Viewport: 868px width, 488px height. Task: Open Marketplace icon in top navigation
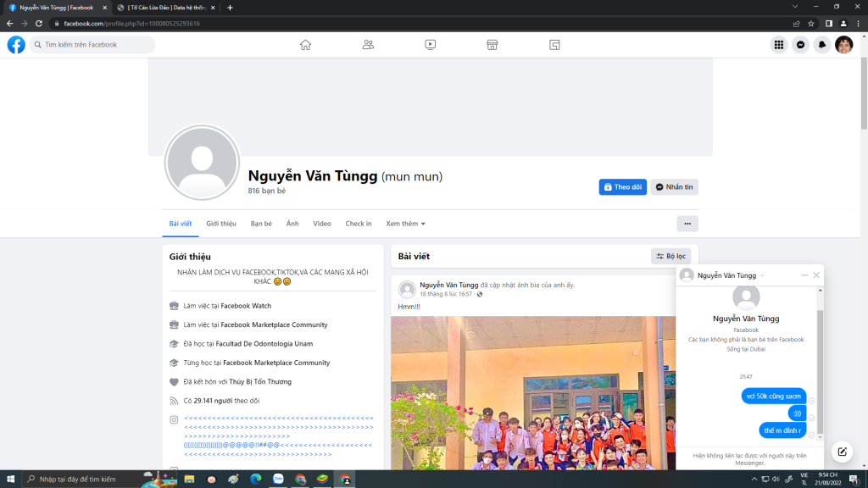[x=492, y=45]
